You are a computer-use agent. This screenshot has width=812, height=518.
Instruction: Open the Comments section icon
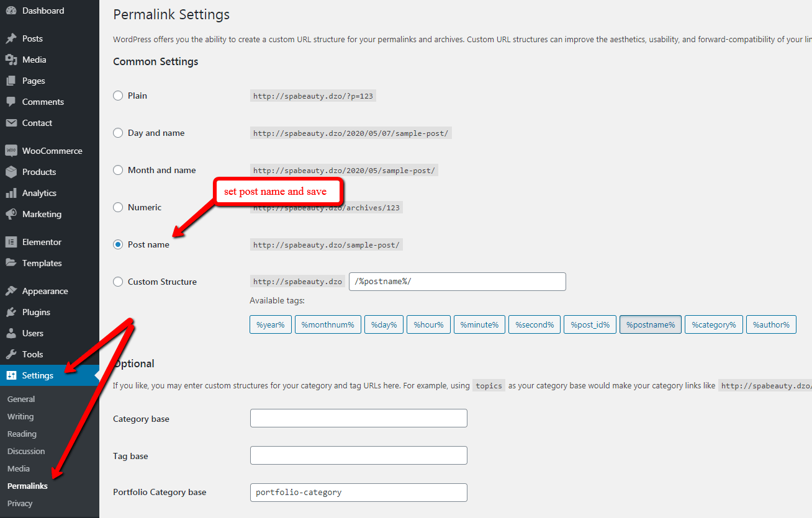pos(10,102)
